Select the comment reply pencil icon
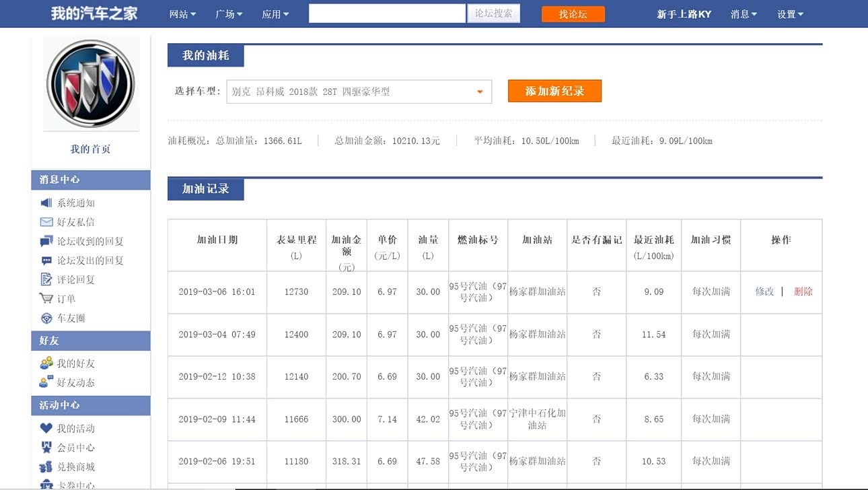The height and width of the screenshot is (490, 868). click(46, 279)
